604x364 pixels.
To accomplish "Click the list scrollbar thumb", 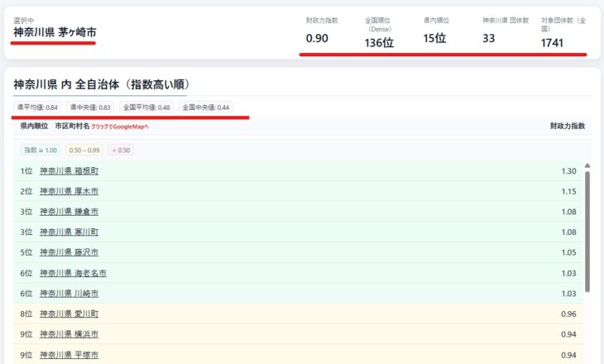I will (x=587, y=230).
